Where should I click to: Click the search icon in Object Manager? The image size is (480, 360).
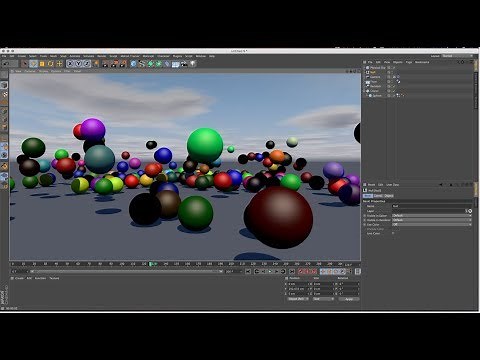458,62
